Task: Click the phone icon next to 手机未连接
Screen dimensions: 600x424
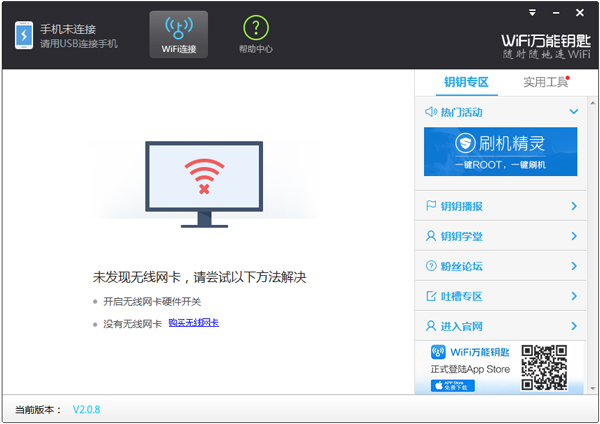Action: coord(23,35)
